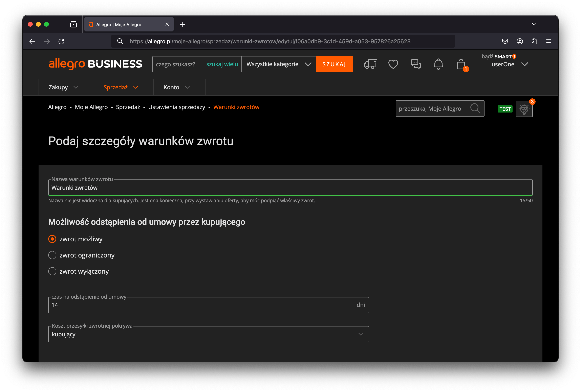Close the Allegro | Moje Allegro tab
The height and width of the screenshot is (392, 581).
click(167, 24)
